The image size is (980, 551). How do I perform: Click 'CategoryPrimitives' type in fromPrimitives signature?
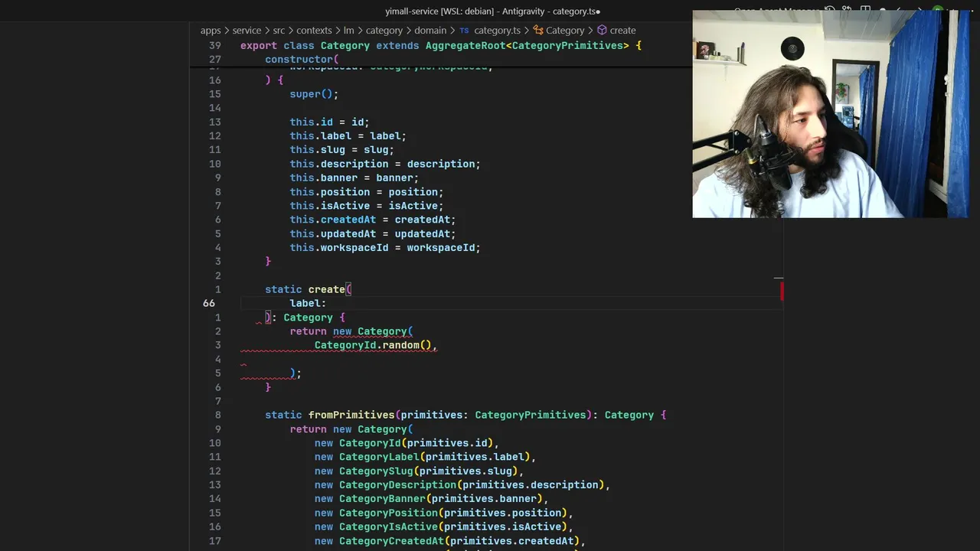[530, 415]
